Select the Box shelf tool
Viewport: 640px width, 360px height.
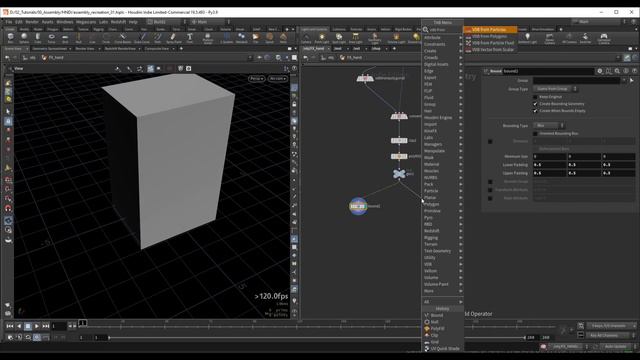click(11, 38)
